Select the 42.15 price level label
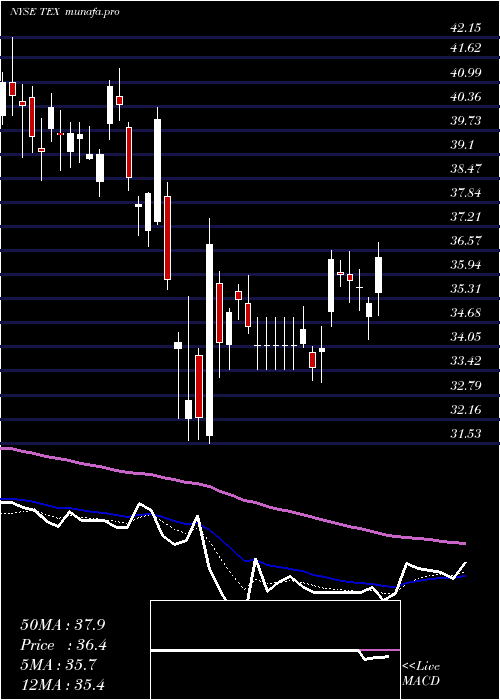 (465, 28)
